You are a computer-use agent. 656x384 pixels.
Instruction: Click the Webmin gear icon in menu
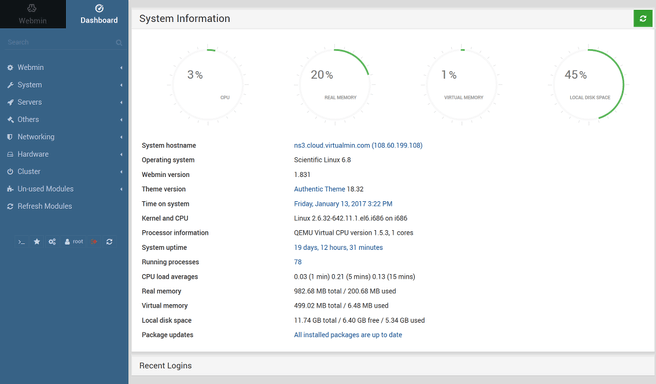(10, 67)
